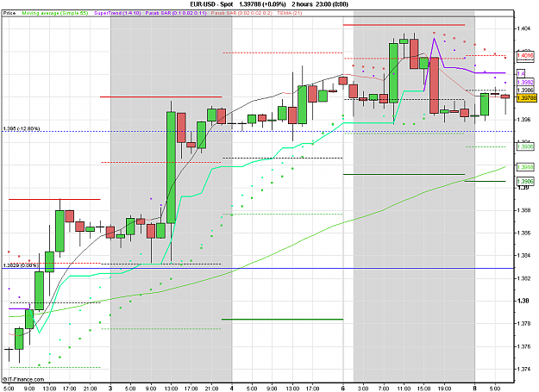Select the TEMA (21) legend entry
Viewport: 539px width, 392px height.
click(290, 13)
